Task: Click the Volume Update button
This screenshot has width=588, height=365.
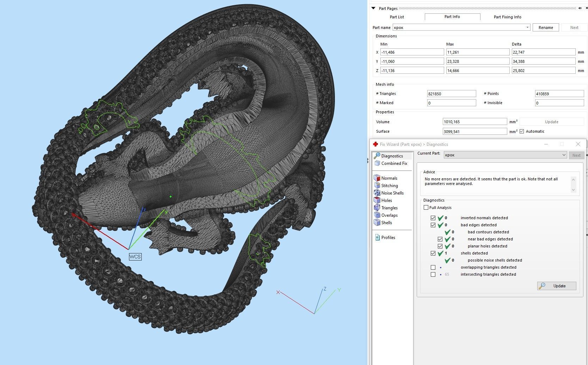Action: click(x=552, y=122)
